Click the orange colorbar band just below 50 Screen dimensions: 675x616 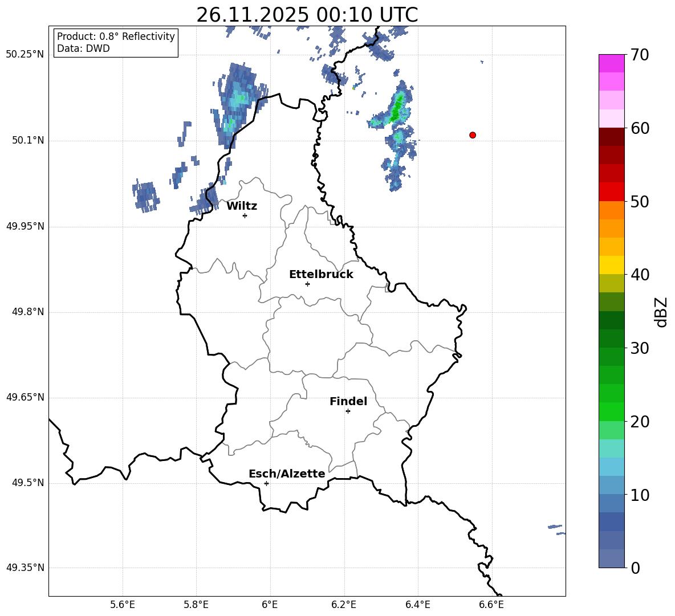tap(612, 210)
